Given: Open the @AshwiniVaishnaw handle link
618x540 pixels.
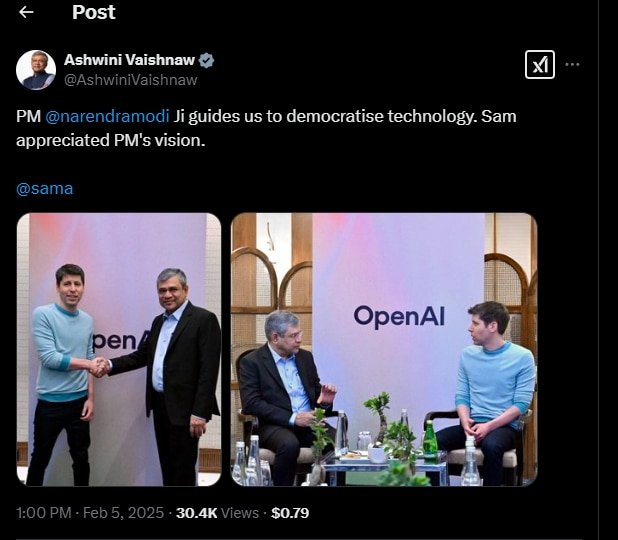Looking at the screenshot, I should 130,80.
